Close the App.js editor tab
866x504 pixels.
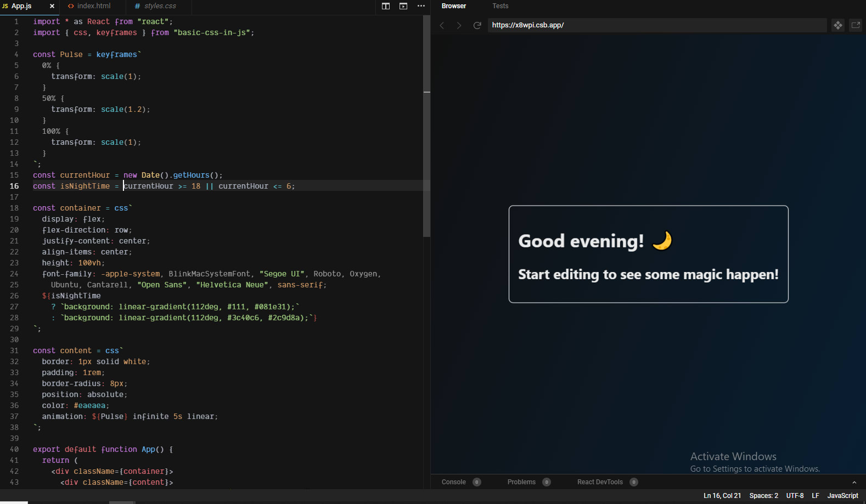52,6
